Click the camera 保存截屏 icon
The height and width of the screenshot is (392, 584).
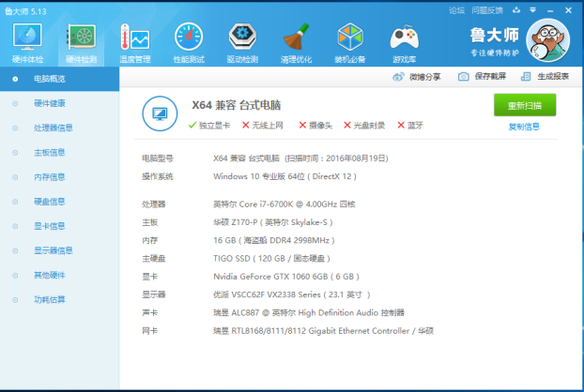coord(463,77)
